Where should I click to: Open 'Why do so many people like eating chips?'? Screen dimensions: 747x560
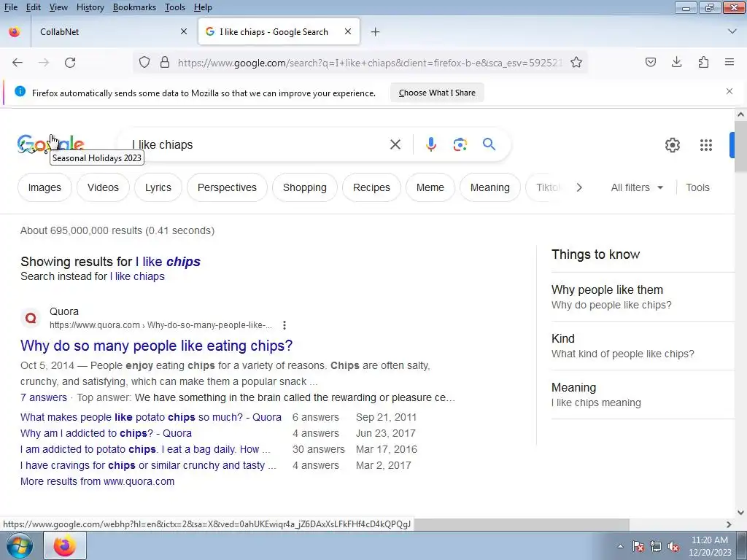point(157,345)
